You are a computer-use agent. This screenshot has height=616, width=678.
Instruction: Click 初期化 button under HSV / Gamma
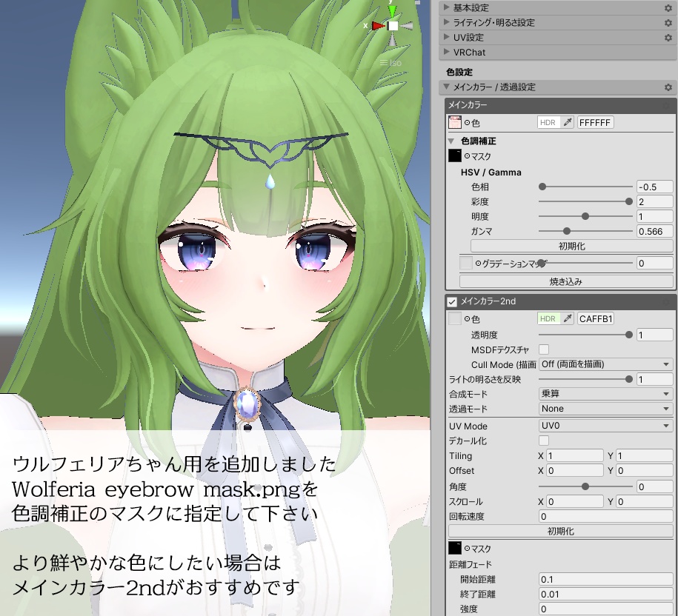pos(571,247)
